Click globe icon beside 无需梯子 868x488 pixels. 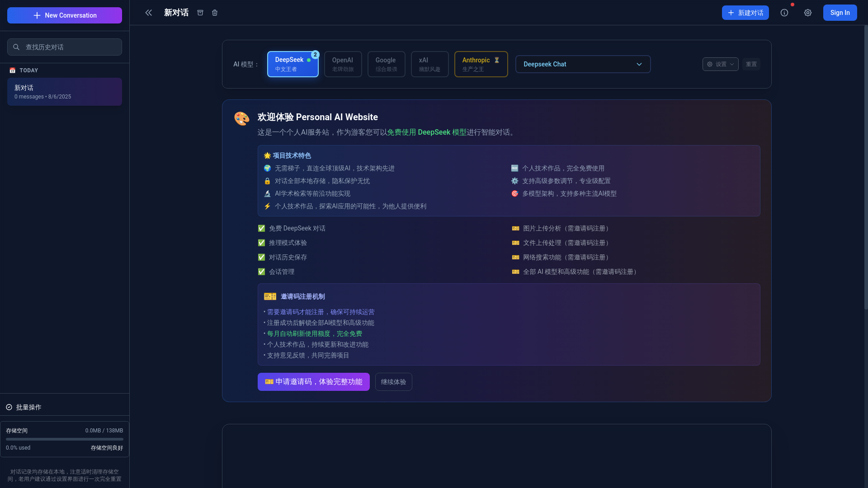coord(267,168)
